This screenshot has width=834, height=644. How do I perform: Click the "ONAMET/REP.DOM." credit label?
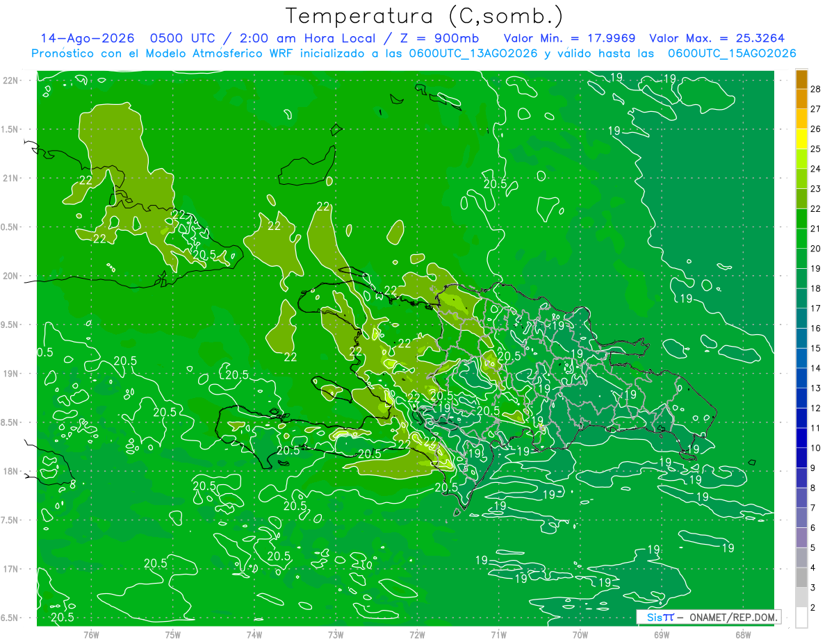[x=733, y=618]
